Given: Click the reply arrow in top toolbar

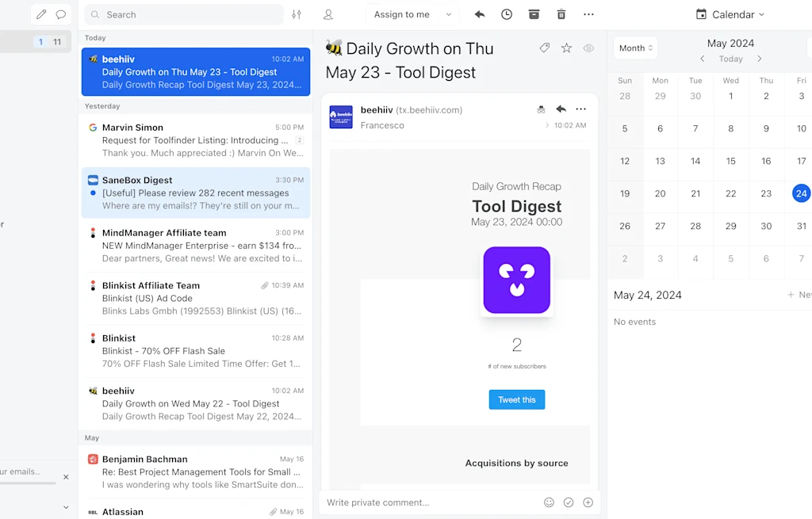Looking at the screenshot, I should point(480,14).
